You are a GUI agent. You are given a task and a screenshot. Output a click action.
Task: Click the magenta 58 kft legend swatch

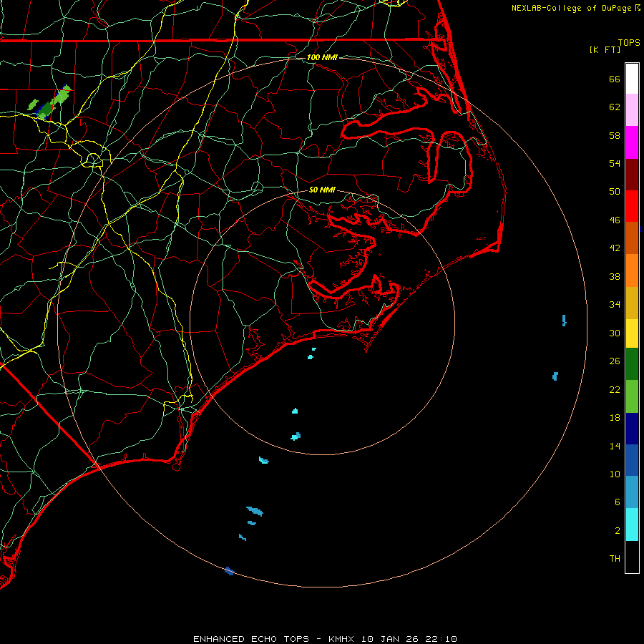pos(632,142)
